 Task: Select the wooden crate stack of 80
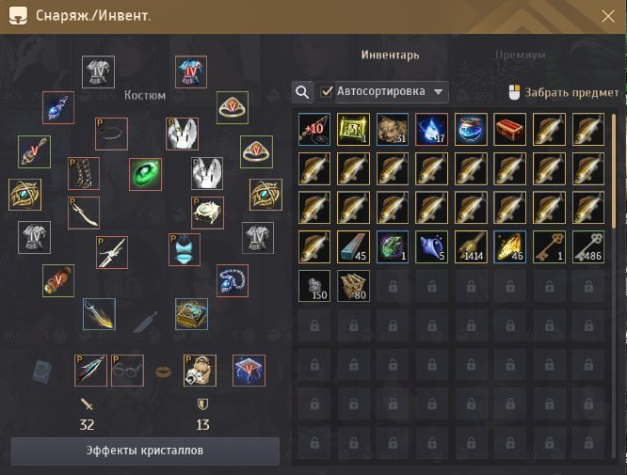point(353,286)
